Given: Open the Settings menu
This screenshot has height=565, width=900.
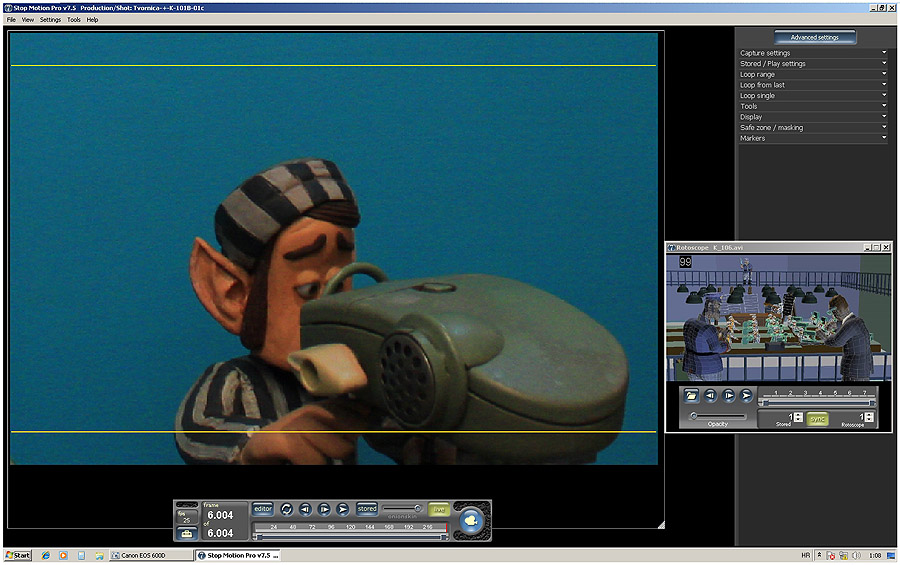Looking at the screenshot, I should point(50,20).
